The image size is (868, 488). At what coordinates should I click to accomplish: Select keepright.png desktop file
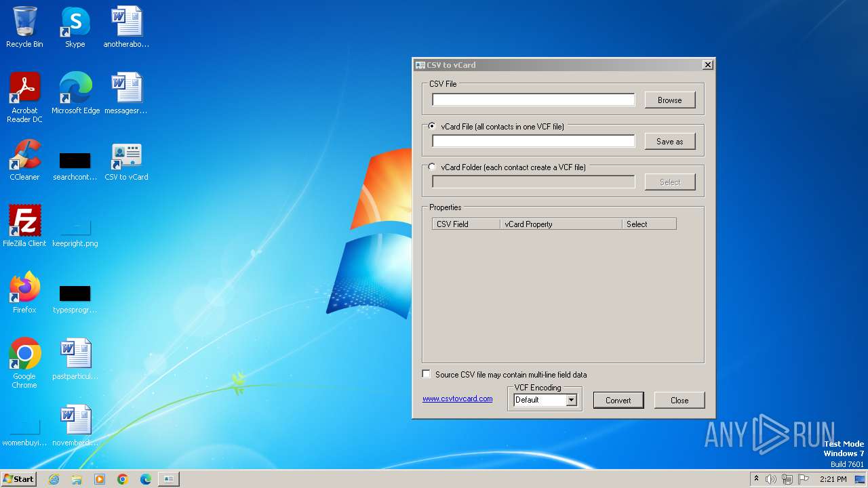click(75, 232)
